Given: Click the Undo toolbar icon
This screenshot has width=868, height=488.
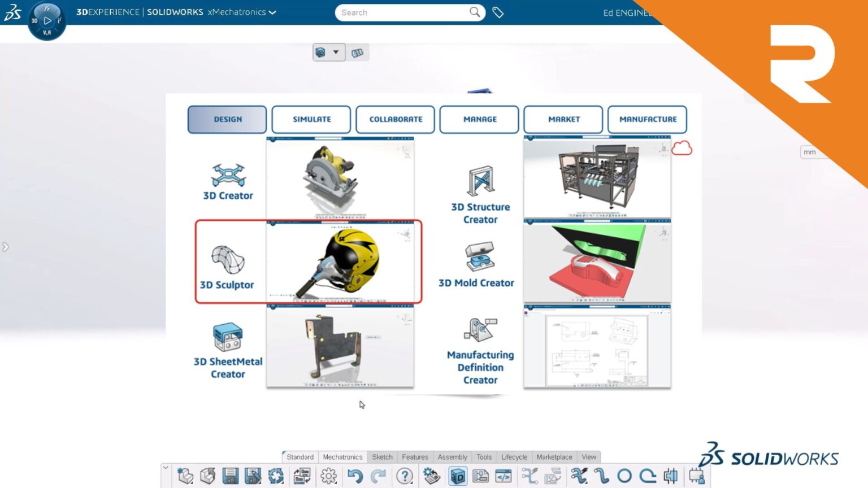Looking at the screenshot, I should (x=355, y=476).
